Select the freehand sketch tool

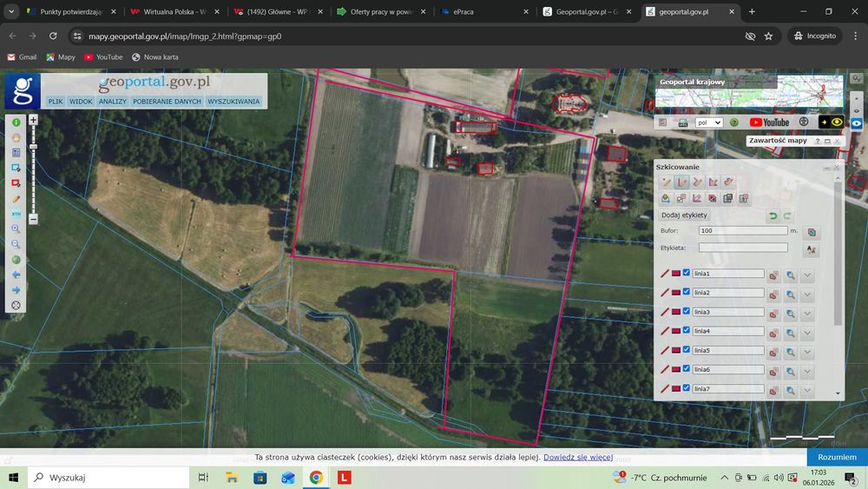(728, 182)
